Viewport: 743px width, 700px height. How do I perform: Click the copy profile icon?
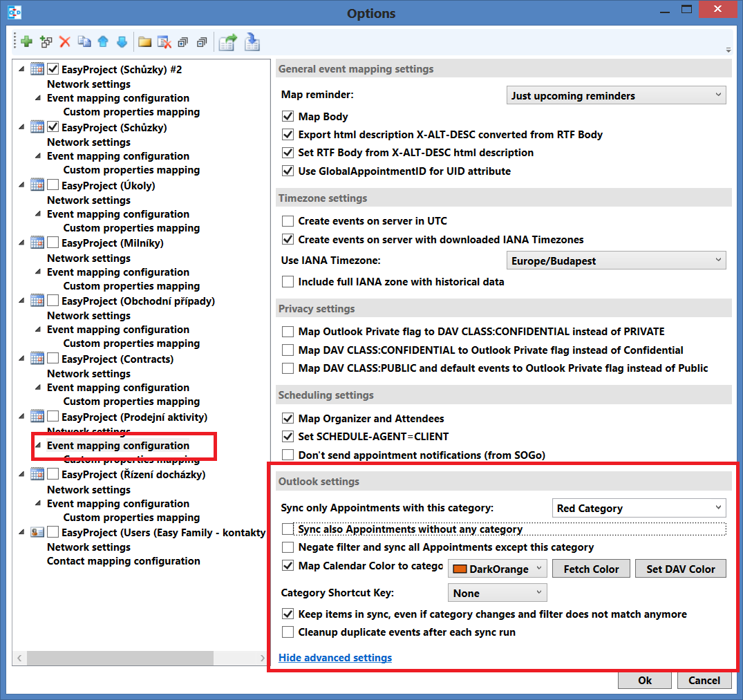(84, 42)
